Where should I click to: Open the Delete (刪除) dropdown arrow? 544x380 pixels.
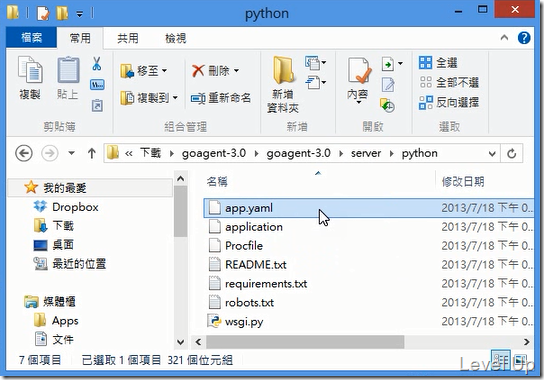click(x=236, y=71)
